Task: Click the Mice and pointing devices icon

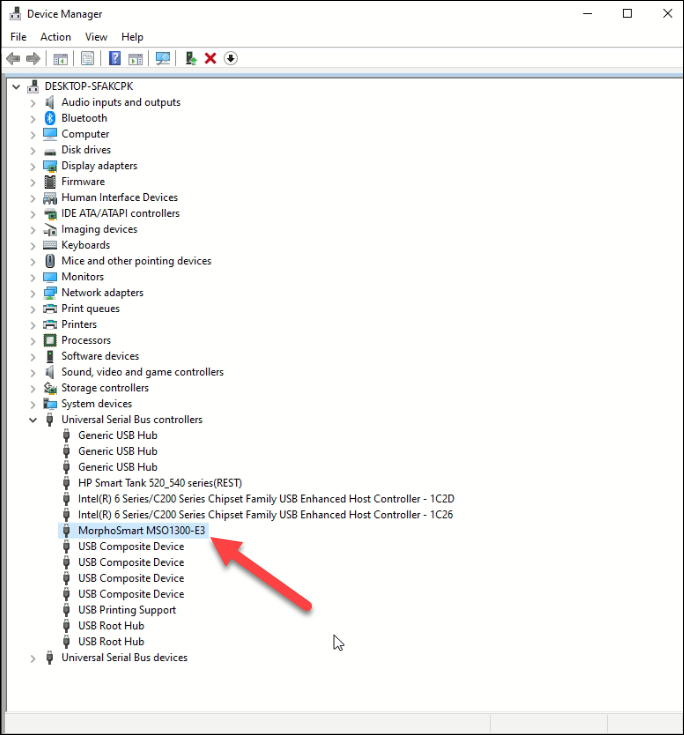Action: 50,261
